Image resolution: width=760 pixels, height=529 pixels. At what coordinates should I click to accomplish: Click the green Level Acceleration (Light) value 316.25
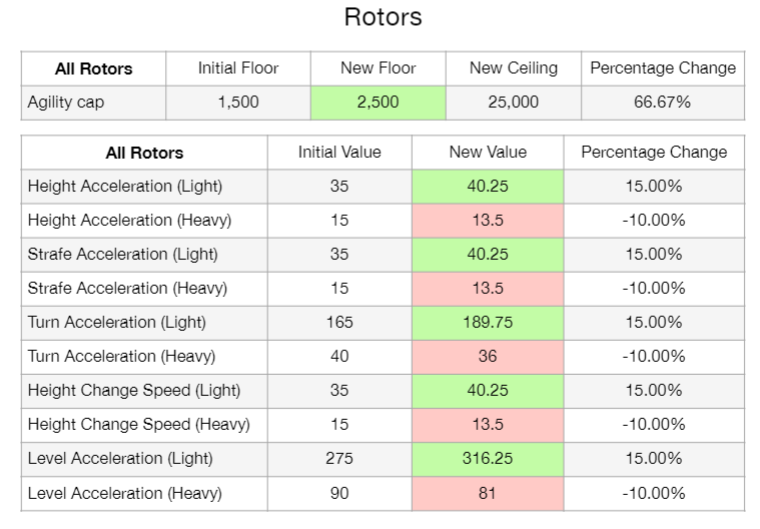(x=487, y=458)
